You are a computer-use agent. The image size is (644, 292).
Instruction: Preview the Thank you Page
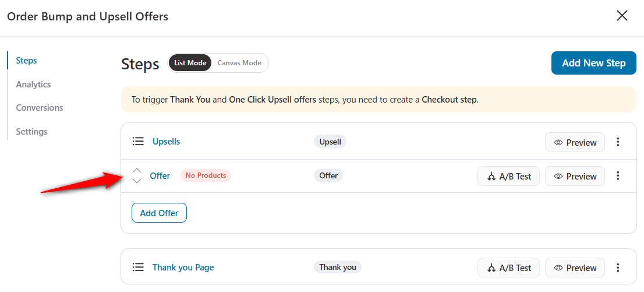pos(575,268)
